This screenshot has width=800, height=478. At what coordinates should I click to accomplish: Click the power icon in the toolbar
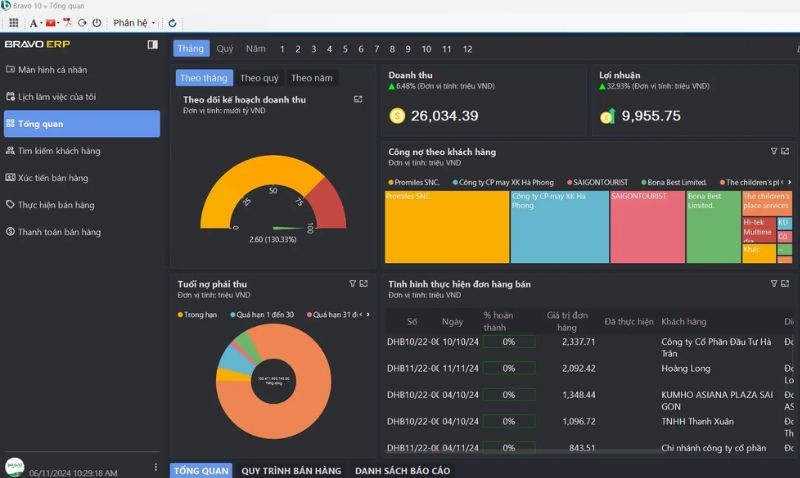pos(96,22)
